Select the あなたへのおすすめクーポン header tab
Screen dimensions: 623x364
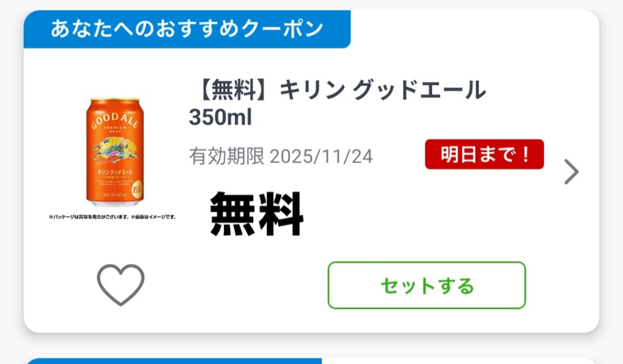[x=187, y=29]
